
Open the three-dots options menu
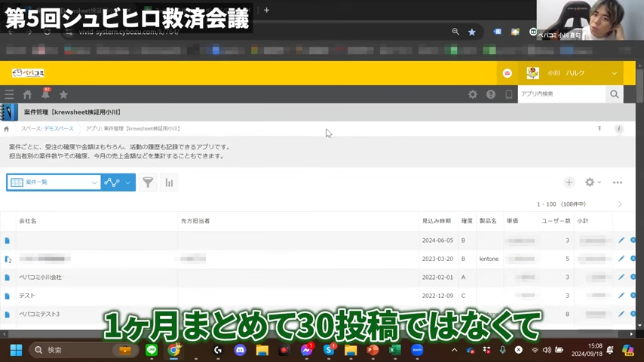[618, 183]
